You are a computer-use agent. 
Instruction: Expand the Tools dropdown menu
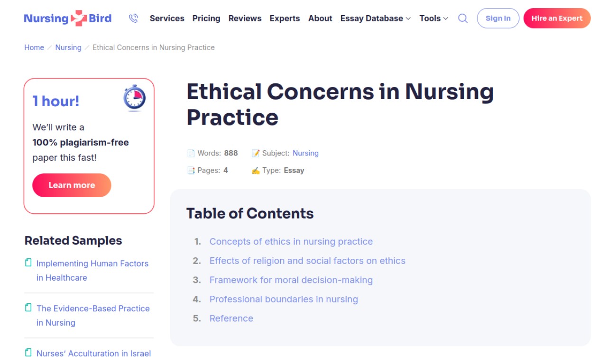433,18
